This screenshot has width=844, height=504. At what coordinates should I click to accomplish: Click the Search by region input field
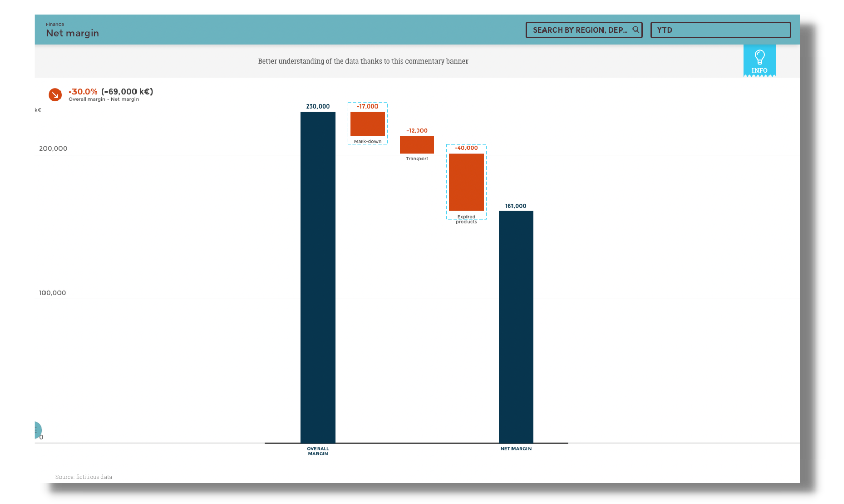coord(579,30)
